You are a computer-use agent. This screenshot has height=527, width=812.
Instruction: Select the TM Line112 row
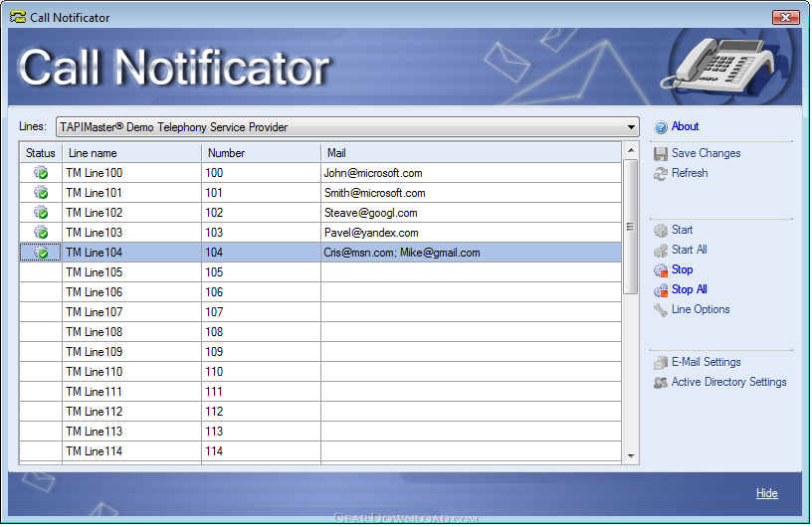point(320,411)
